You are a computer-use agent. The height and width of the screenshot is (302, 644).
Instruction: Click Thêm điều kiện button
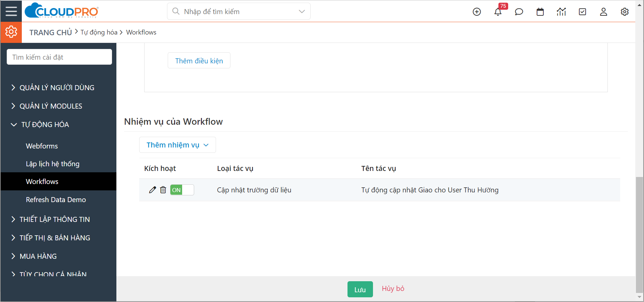coord(199,61)
